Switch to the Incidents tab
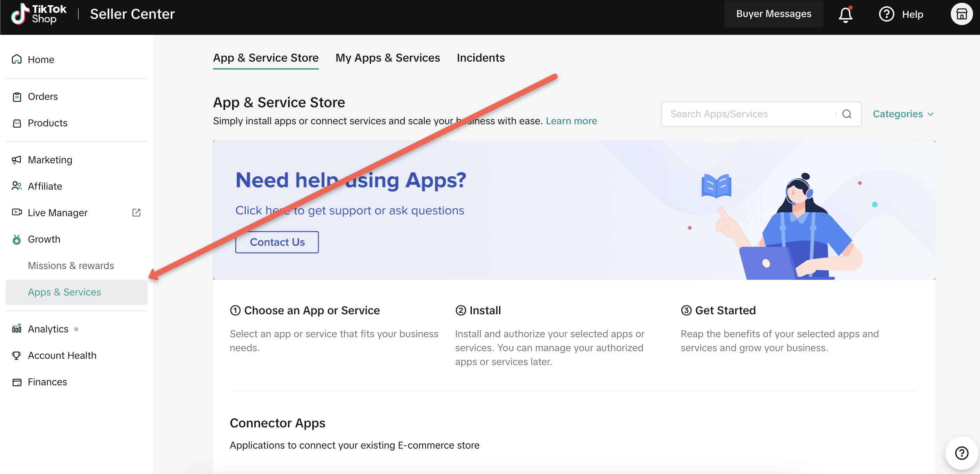Screen dimensions: 980x474 [481, 58]
